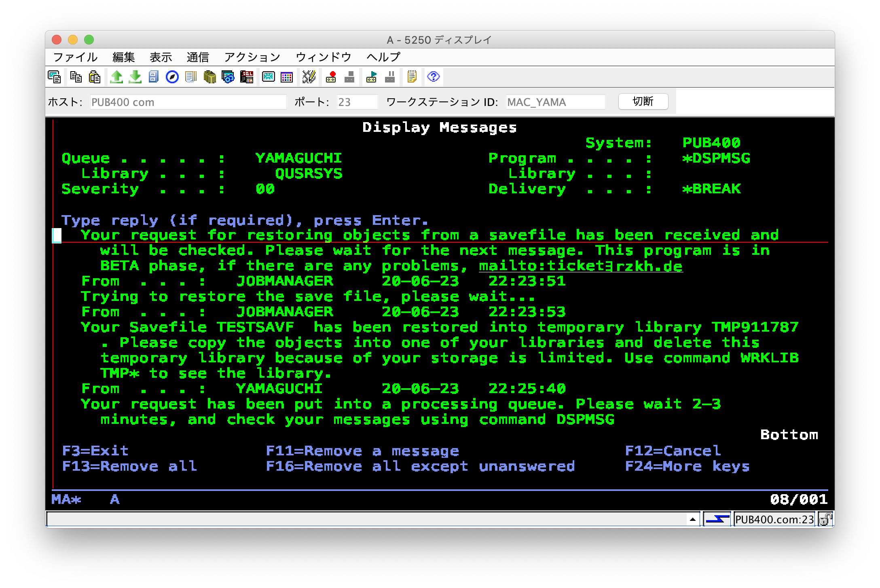Viewport: 880px width, 588px height.
Task: Open the 通信 menu
Action: 198,57
